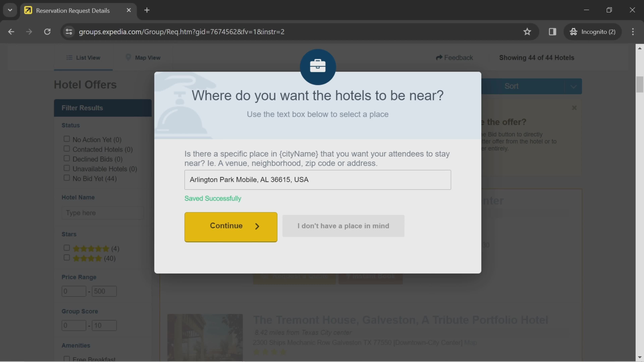Check the Contacted Hotels filter
The image size is (644, 362).
tap(67, 149)
